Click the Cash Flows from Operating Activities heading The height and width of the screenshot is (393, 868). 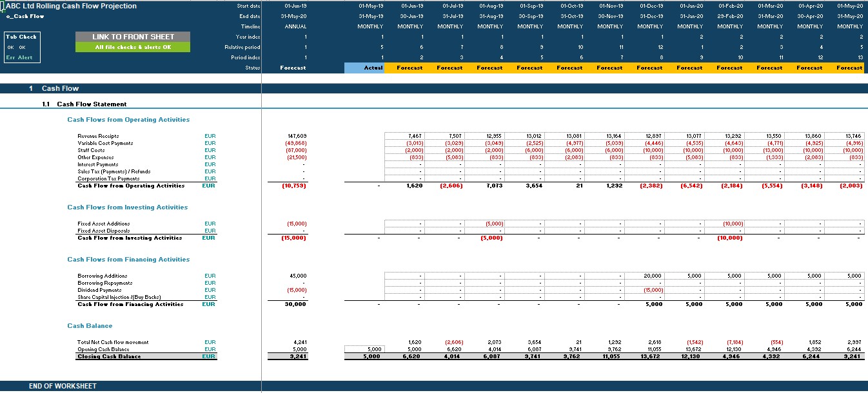tap(129, 119)
